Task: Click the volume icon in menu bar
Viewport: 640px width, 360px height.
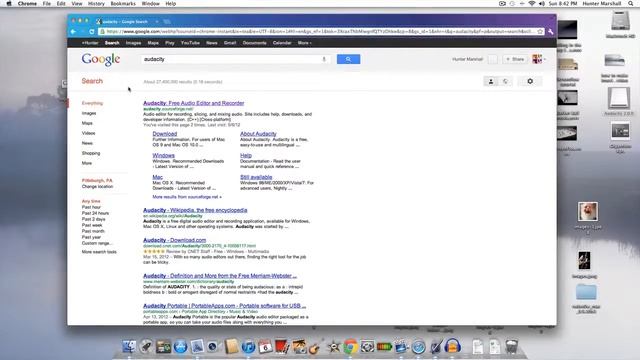Action: point(542,4)
